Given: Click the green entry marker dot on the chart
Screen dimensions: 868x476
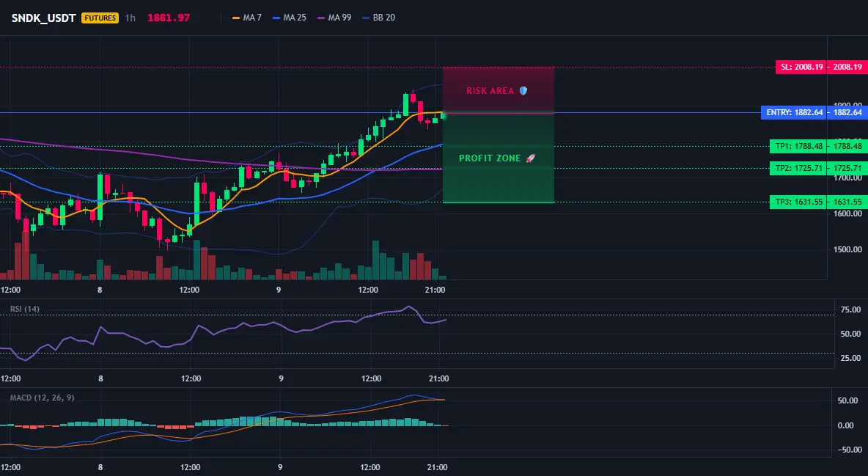Looking at the screenshot, I should 444,115.
